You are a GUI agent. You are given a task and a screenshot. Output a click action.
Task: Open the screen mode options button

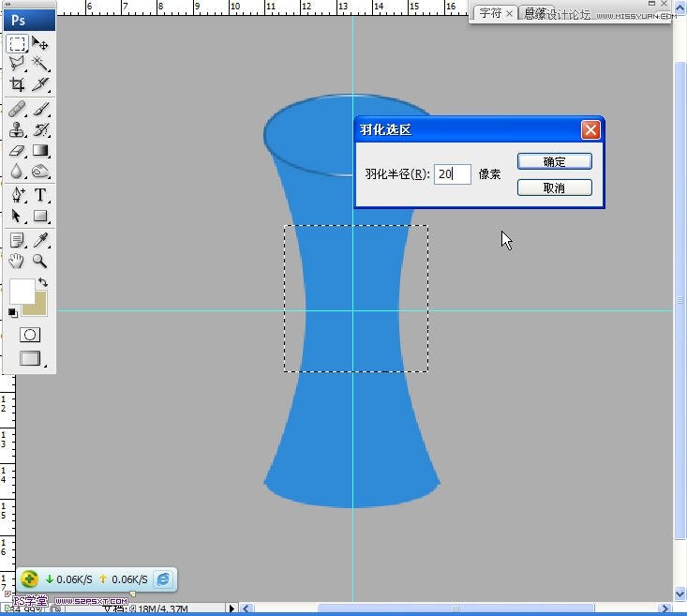pyautogui.click(x=30, y=358)
